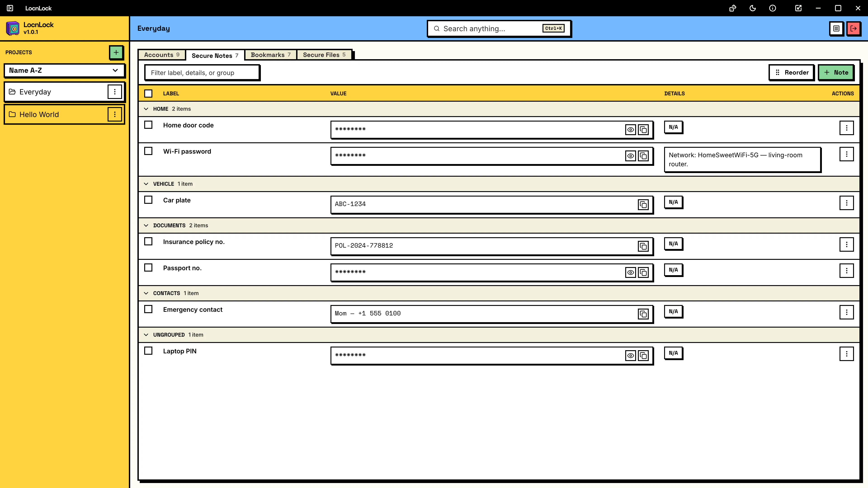Collapse the VEHICLE group
The width and height of the screenshot is (868, 488).
(146, 184)
